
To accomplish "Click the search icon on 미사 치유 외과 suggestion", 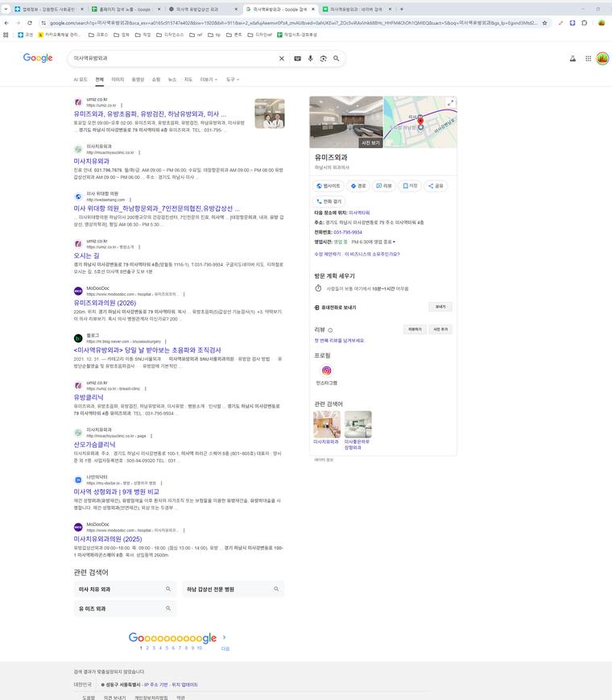I will 168,589.
